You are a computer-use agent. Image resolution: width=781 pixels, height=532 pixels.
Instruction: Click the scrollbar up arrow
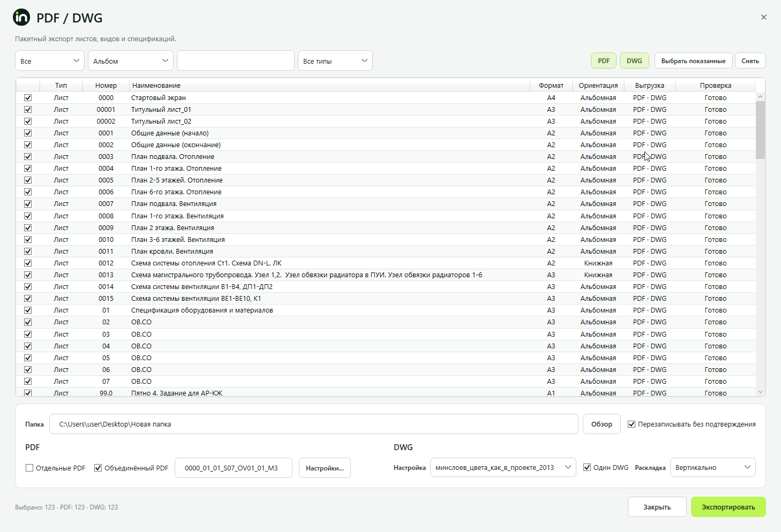(x=760, y=96)
